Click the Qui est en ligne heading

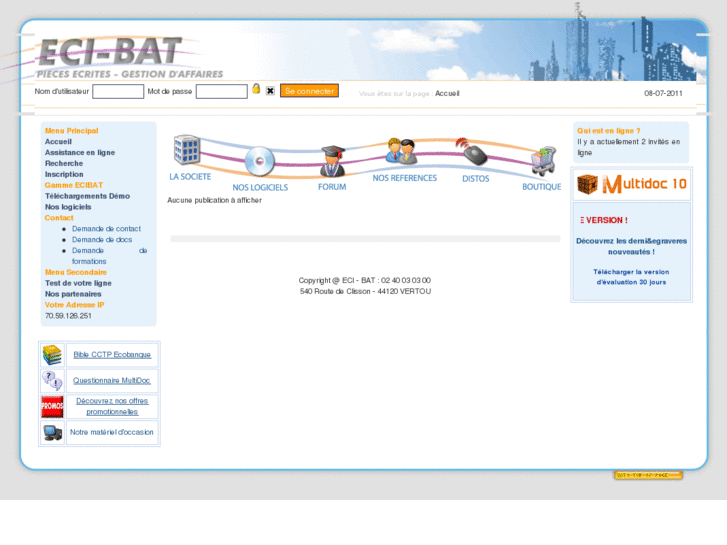[608, 131]
